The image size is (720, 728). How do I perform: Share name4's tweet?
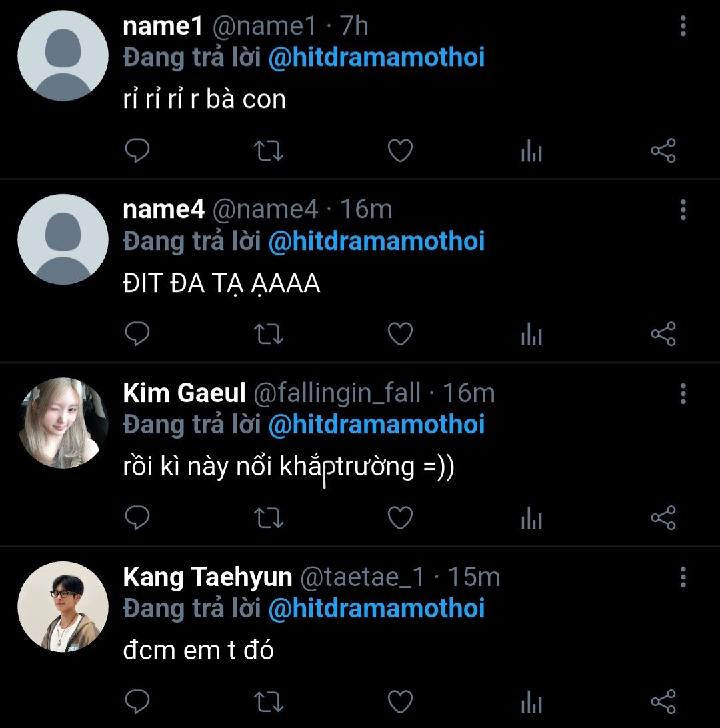pos(663,334)
